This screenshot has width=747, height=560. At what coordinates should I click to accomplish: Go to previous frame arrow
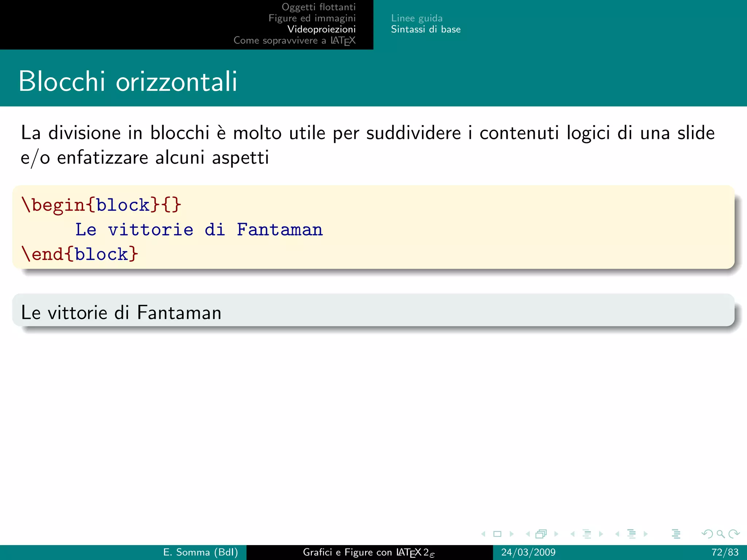528,534
